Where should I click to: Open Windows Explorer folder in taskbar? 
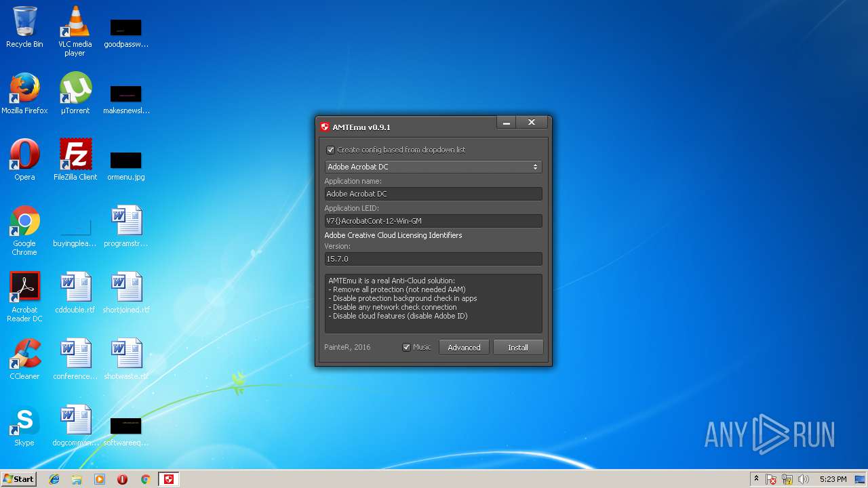point(77,479)
